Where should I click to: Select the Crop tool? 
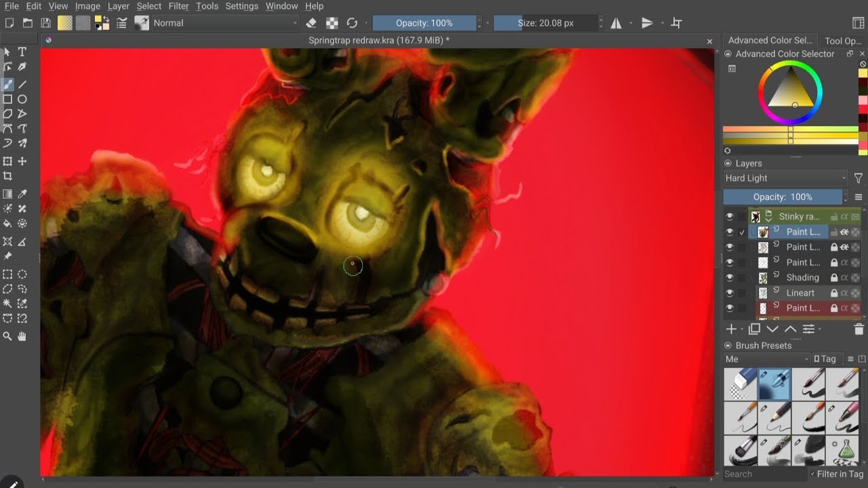[7, 176]
